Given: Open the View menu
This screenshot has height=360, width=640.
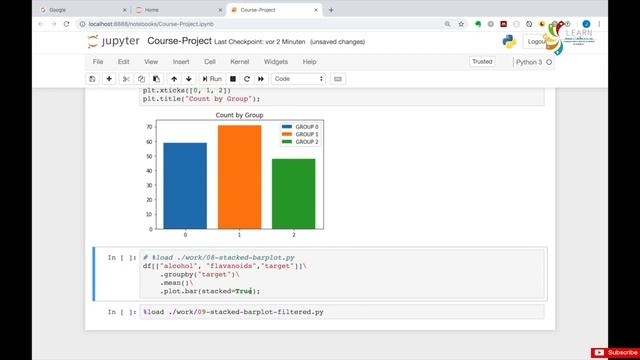Looking at the screenshot, I should coord(151,62).
